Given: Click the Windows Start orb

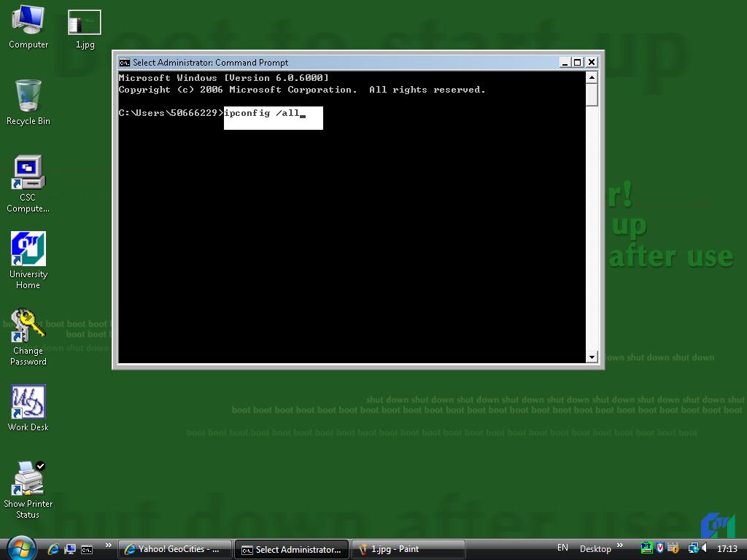Looking at the screenshot, I should [21, 548].
